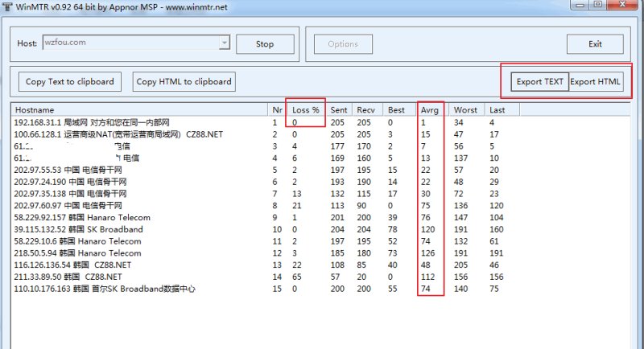Image resolution: width=644 pixels, height=349 pixels.
Task: Click the Loss value 65 in row 14
Action: pyautogui.click(x=297, y=277)
